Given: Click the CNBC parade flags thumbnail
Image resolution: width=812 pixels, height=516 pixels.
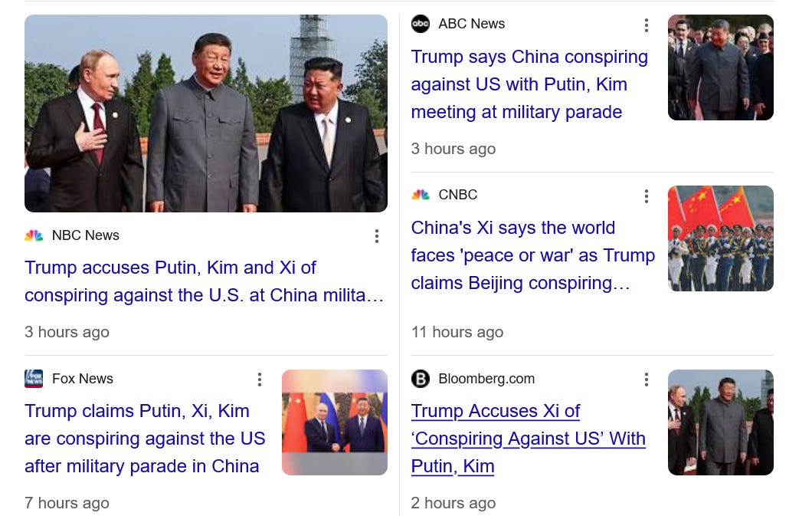Looking at the screenshot, I should (x=720, y=238).
